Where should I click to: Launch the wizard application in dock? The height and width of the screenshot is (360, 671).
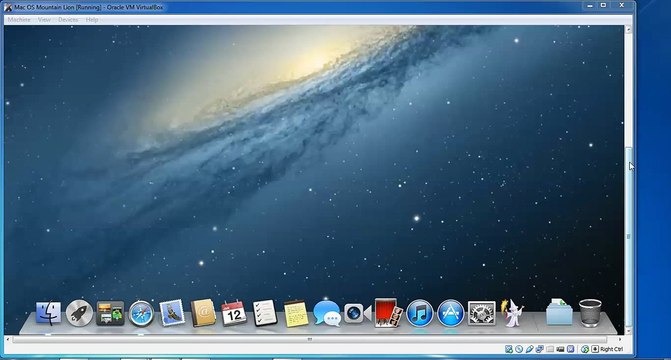(512, 313)
